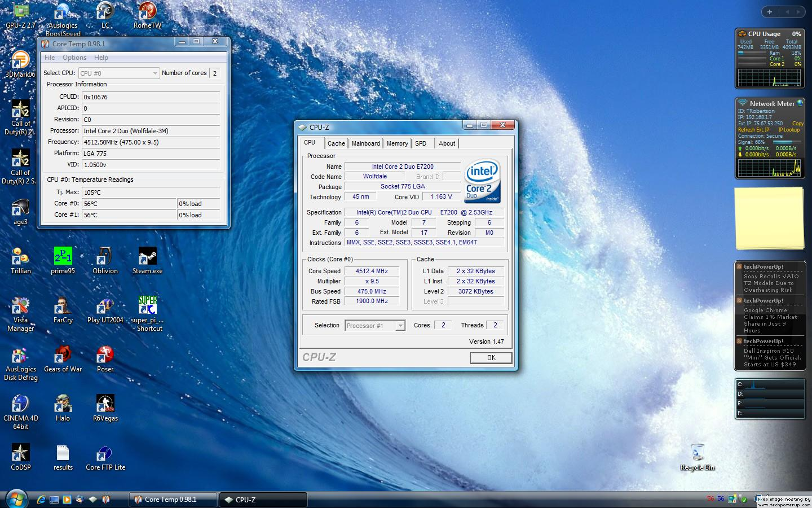Launch the Core FTP Lite shortcut

click(105, 458)
